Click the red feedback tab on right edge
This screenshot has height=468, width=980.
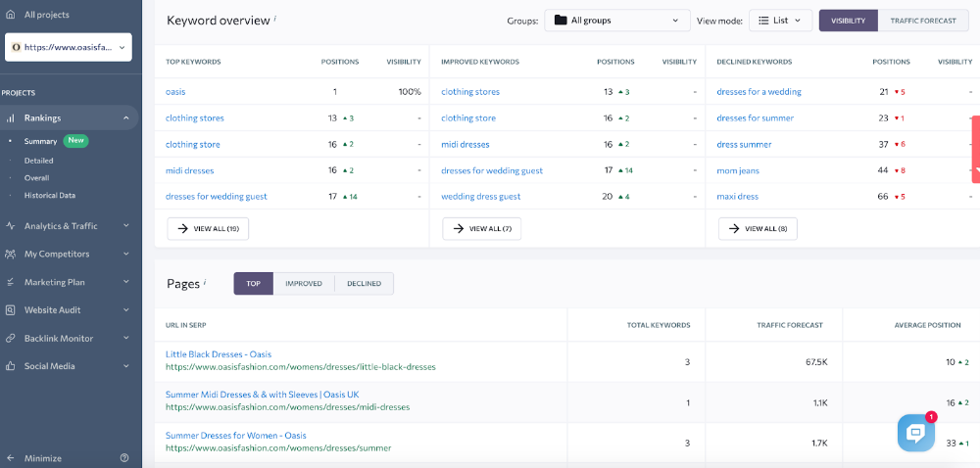[976, 149]
